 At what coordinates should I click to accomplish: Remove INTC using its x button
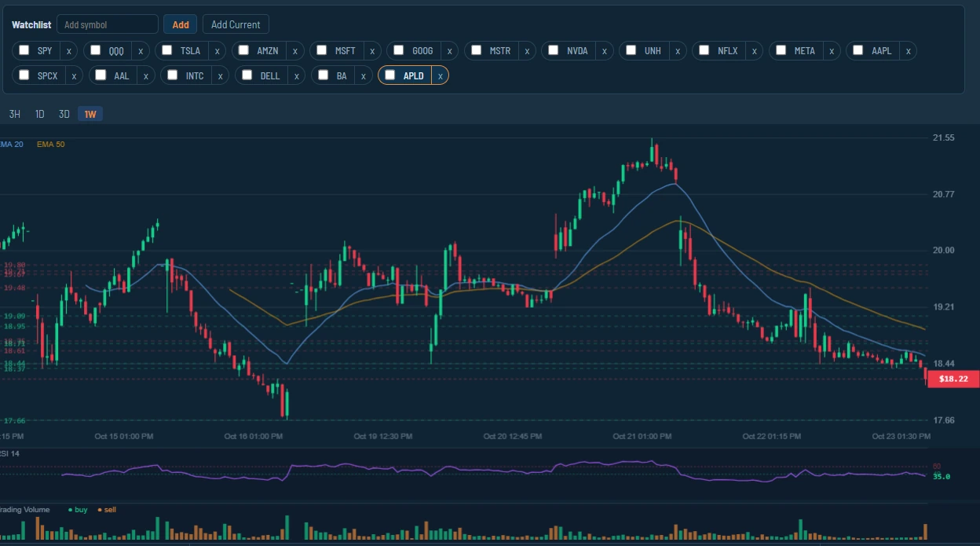click(x=221, y=76)
